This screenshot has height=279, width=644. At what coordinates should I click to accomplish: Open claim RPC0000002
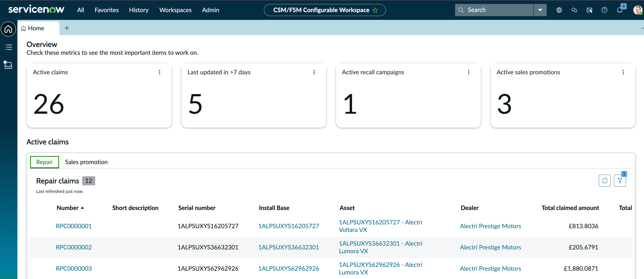pos(74,247)
